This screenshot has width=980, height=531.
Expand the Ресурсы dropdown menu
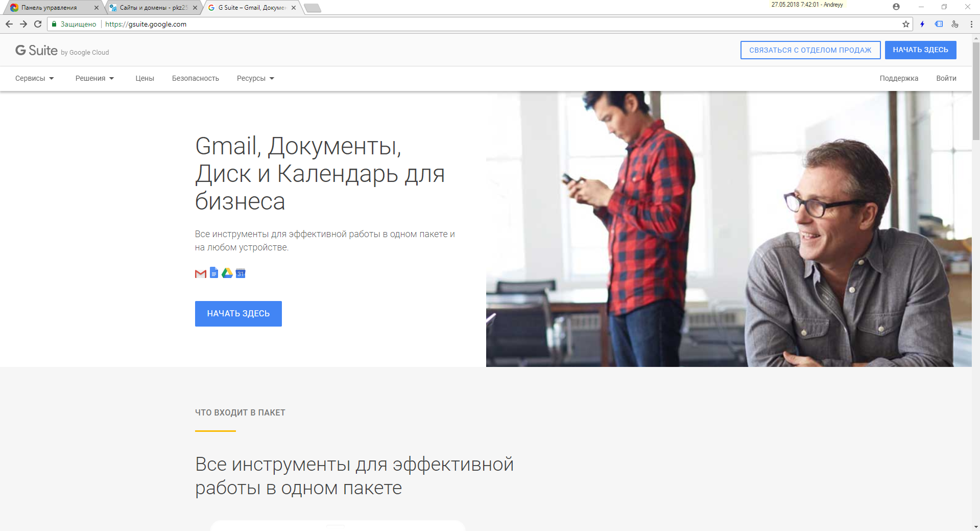255,78
